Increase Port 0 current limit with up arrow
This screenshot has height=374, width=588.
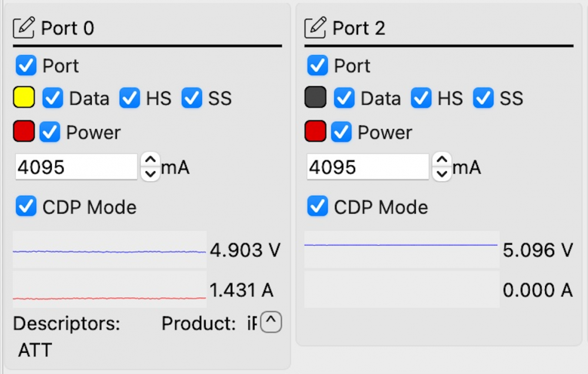(151, 161)
